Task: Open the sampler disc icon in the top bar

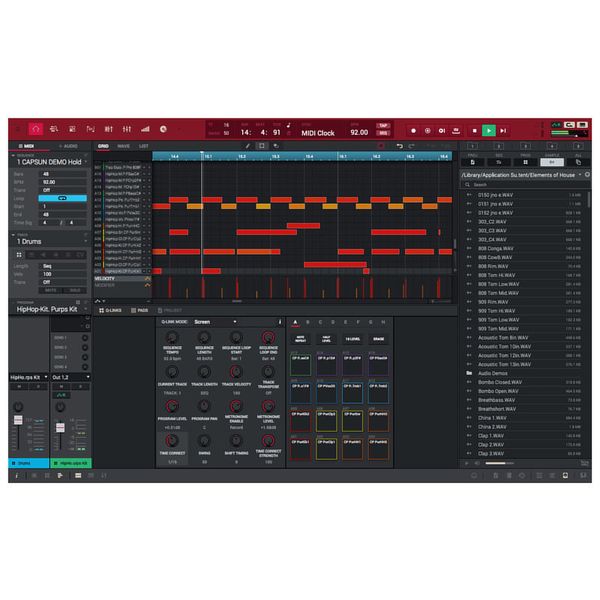Action: click(163, 129)
